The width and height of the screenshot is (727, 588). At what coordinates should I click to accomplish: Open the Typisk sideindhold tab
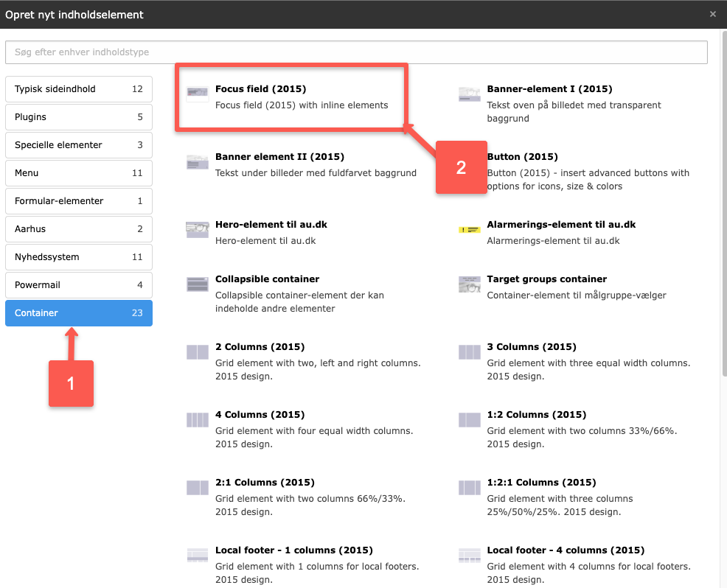(x=78, y=89)
